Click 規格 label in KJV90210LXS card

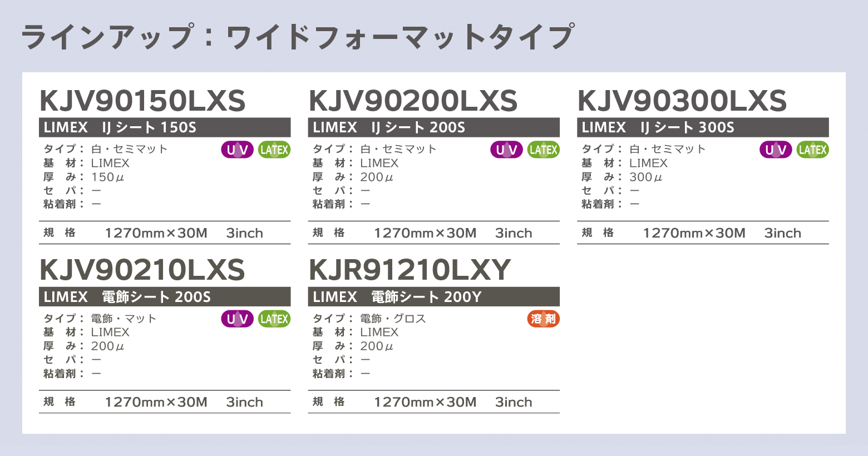(60, 402)
